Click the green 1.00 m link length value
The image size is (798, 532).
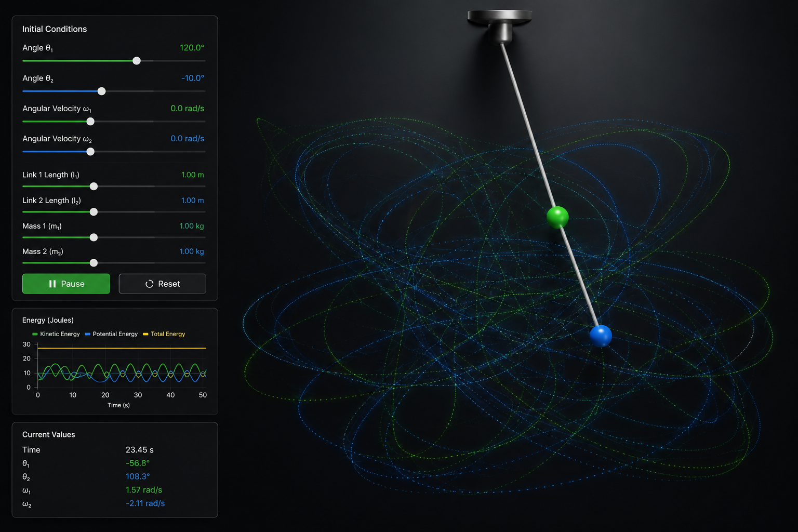pos(192,175)
